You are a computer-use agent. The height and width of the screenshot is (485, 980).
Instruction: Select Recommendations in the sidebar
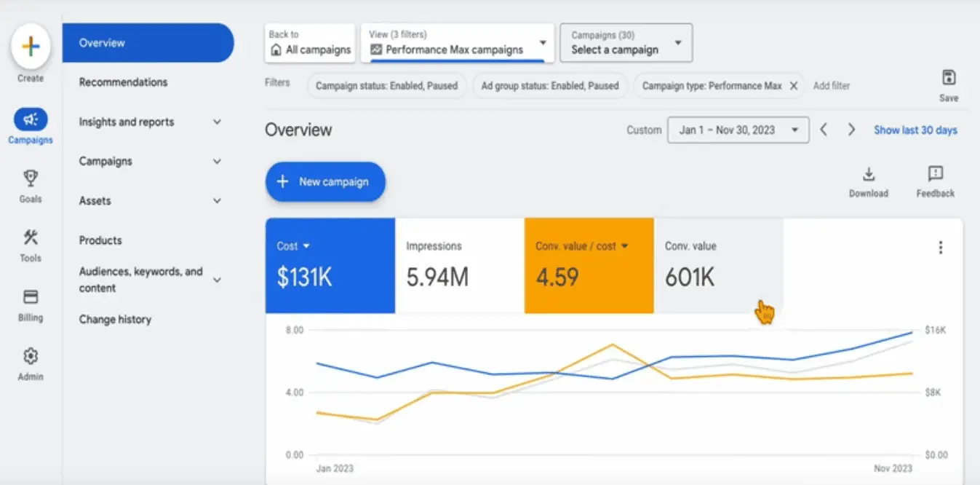123,82
